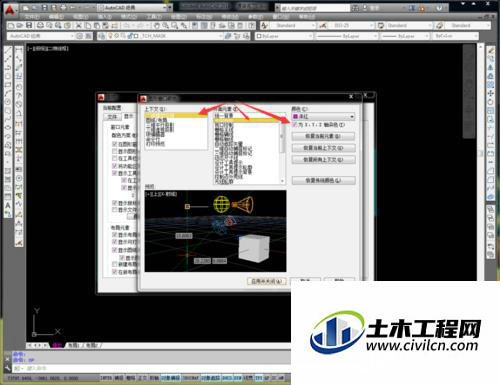The height and width of the screenshot is (385, 500).
Task: Toggle 在图形窗口 scrollbar checkbox in Options dialog
Action: click(x=115, y=144)
